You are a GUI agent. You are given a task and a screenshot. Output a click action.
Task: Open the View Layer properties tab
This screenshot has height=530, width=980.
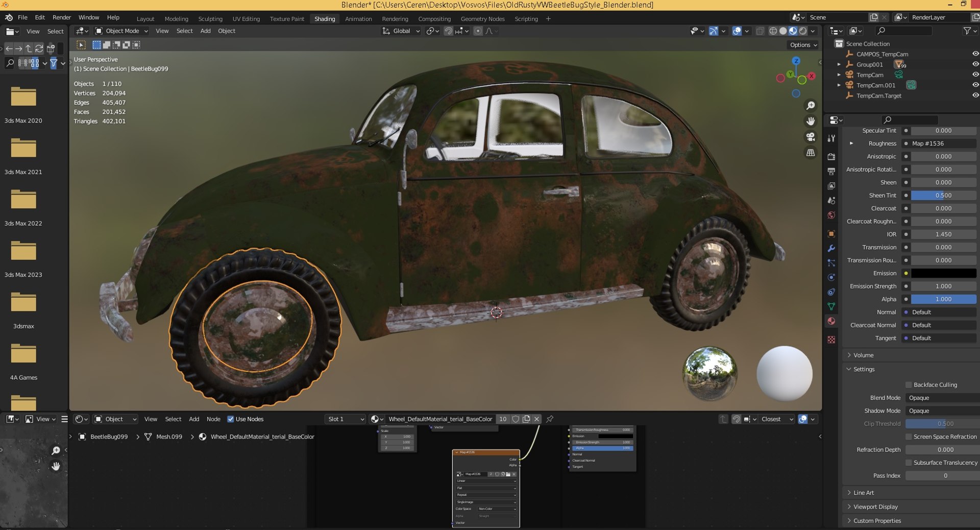831,186
